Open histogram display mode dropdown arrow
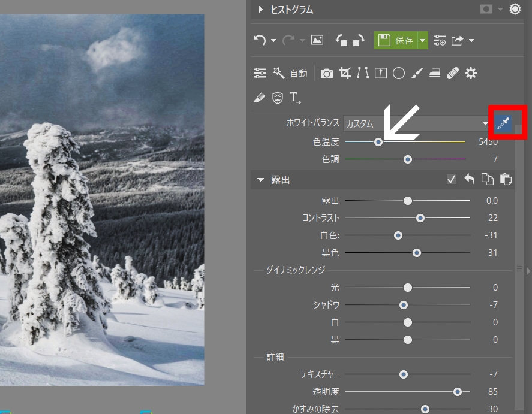 500,10
